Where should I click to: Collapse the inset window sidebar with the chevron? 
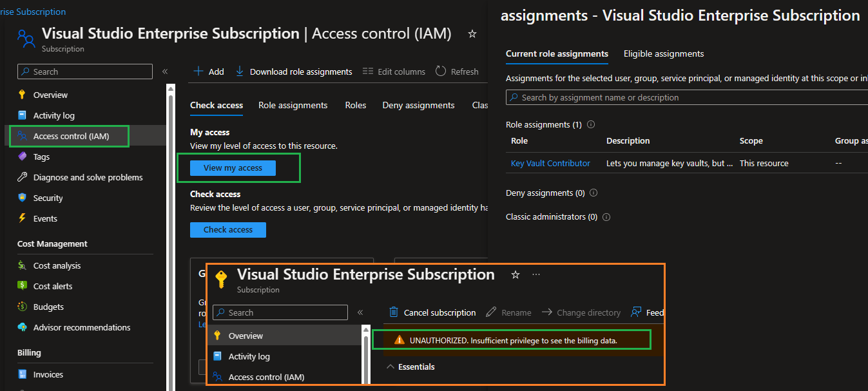pos(360,312)
